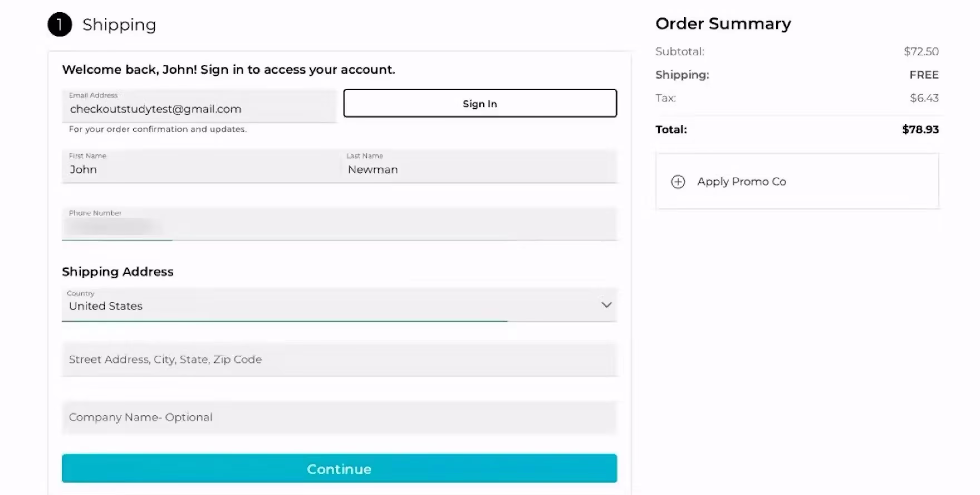Click the Order Summary heading
The height and width of the screenshot is (495, 980).
[x=723, y=24]
